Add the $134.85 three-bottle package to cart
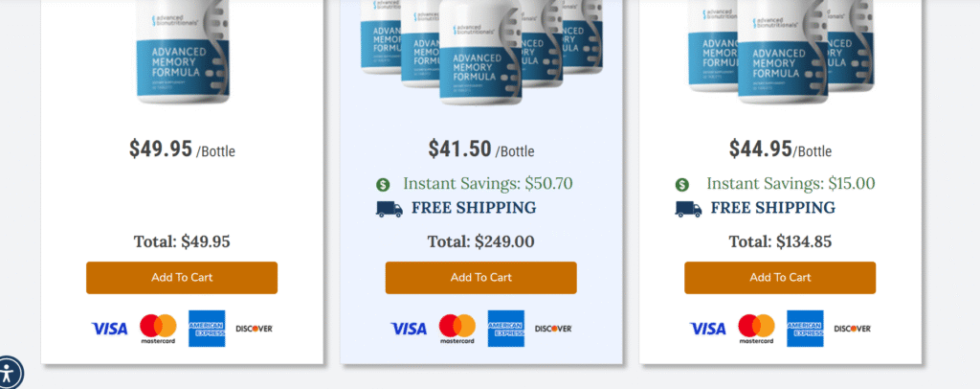 [780, 278]
